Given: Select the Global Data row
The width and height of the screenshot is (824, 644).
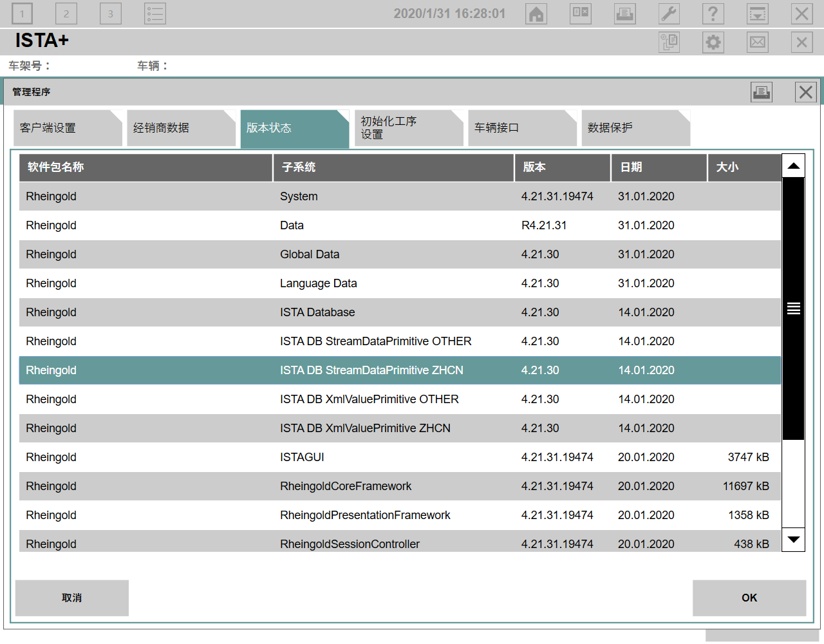Looking at the screenshot, I should tap(400, 254).
